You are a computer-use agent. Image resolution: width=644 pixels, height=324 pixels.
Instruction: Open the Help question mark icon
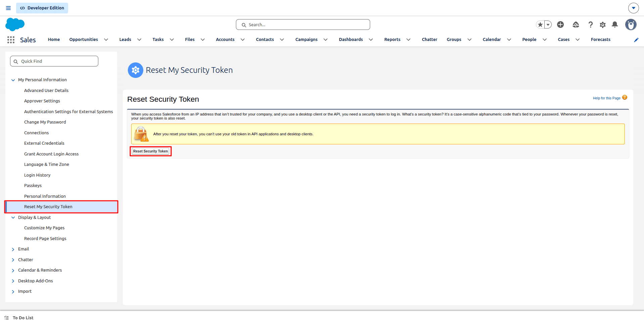click(x=591, y=25)
